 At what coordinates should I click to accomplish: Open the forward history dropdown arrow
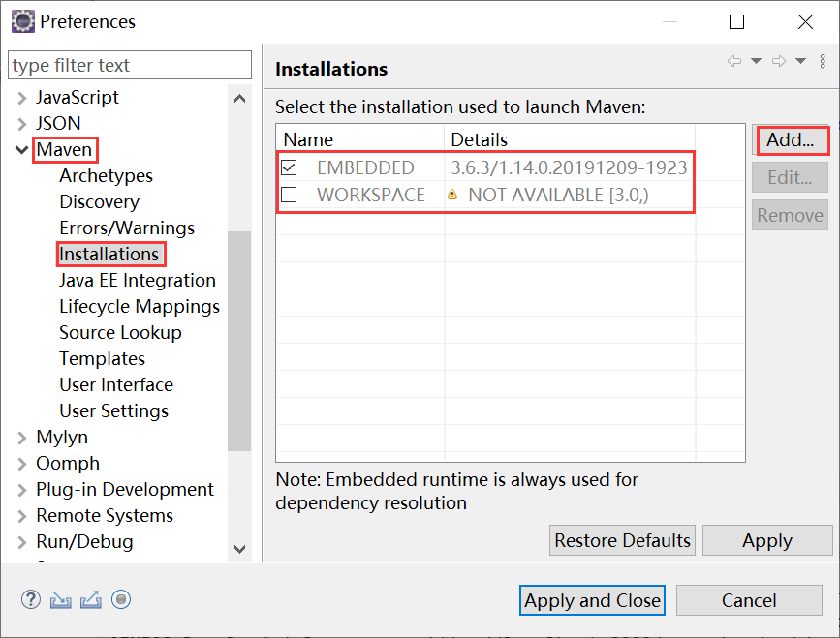click(800, 61)
